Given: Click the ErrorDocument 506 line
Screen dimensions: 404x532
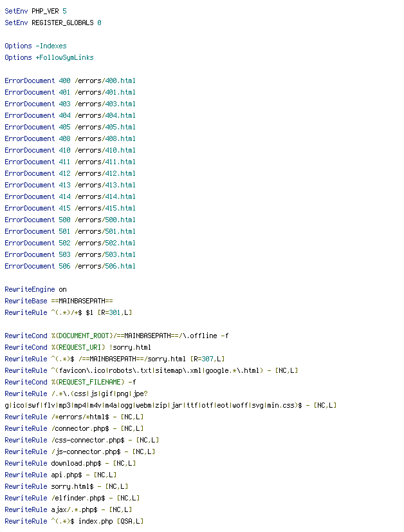Looking at the screenshot, I should (70, 266).
